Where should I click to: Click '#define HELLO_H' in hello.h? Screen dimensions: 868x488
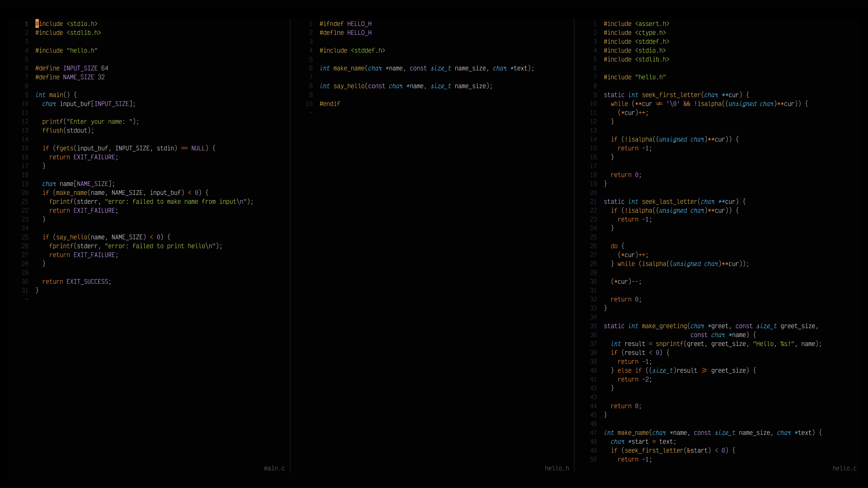[345, 33]
